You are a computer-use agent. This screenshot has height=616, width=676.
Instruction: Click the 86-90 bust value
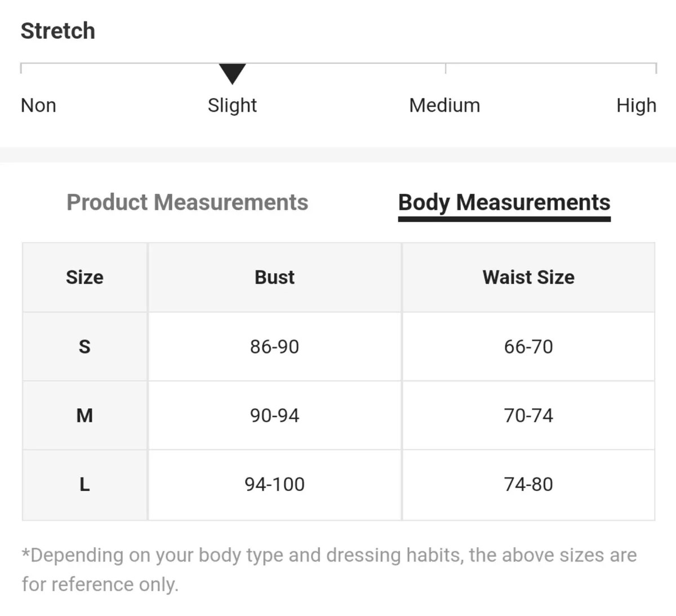tap(274, 346)
